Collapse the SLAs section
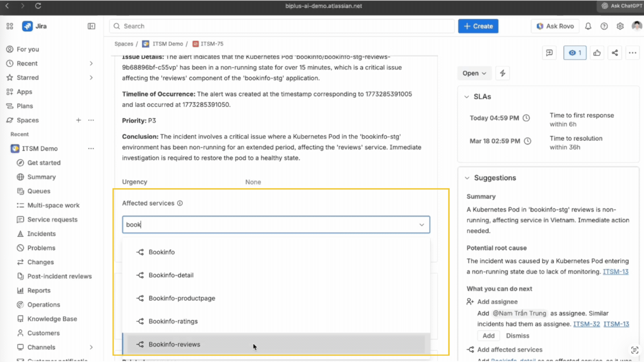The image size is (644, 362). [x=467, y=97]
